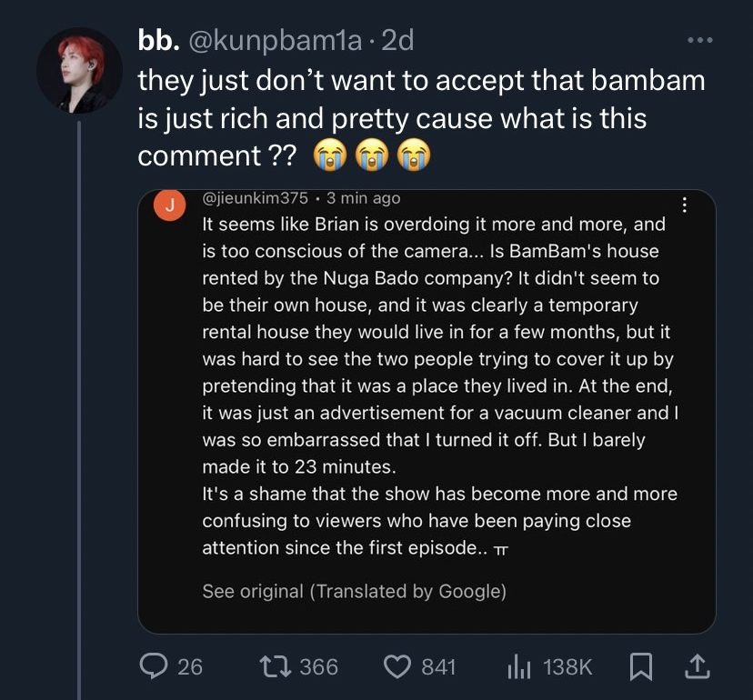This screenshot has height=700, width=753.
Task: Open the horizontal three-dot tweet menu
Action: pos(700,40)
